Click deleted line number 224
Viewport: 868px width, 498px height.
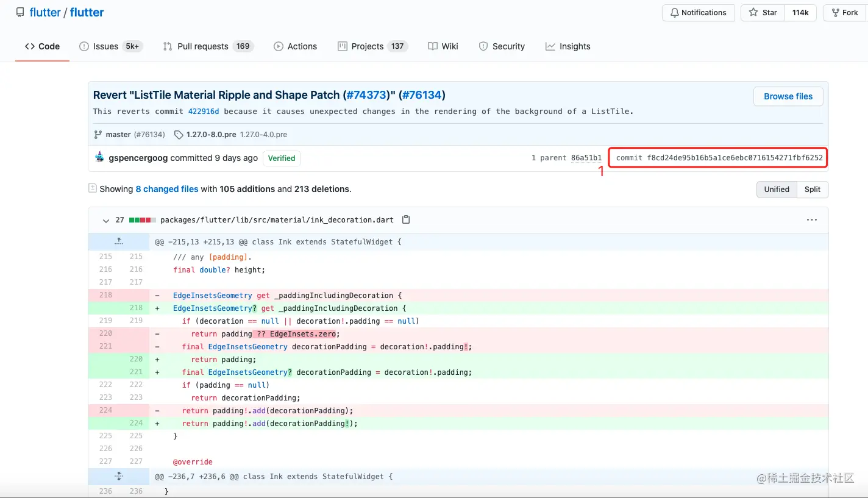(x=105, y=410)
